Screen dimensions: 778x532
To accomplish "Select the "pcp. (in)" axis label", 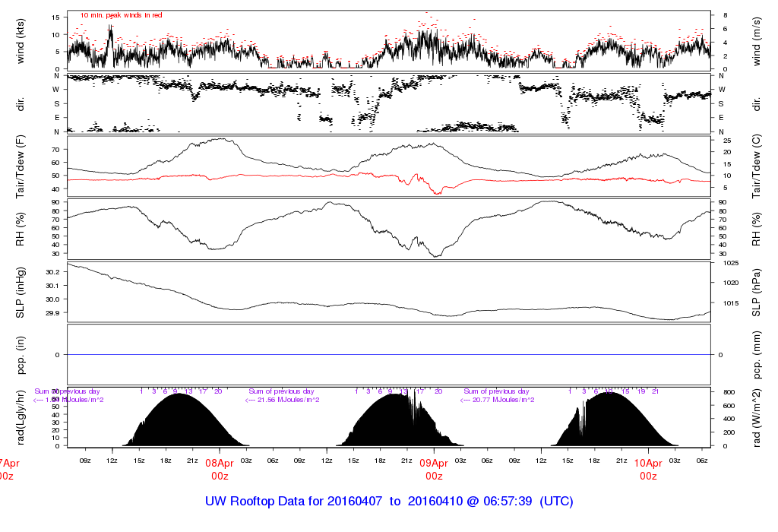I will 21,354.
